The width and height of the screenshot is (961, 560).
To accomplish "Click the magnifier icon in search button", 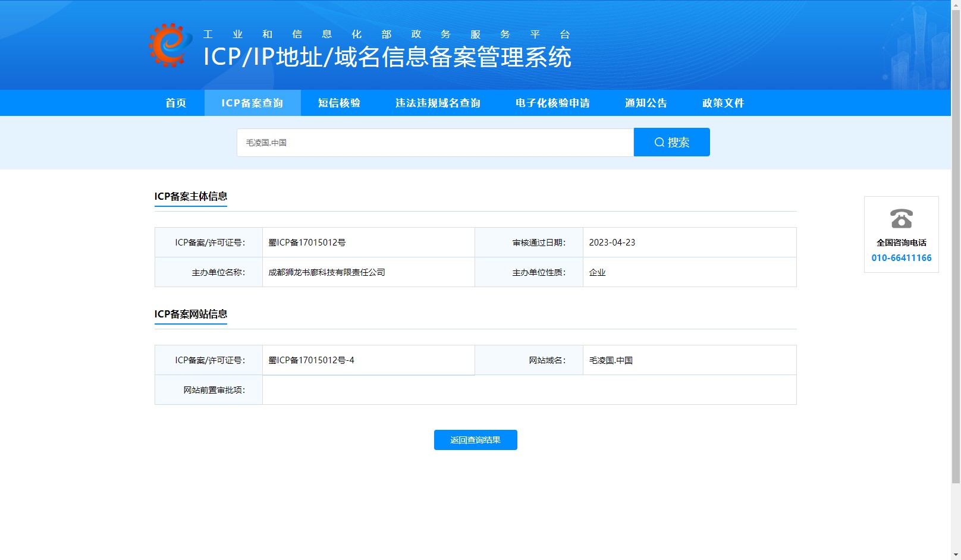I will [659, 142].
